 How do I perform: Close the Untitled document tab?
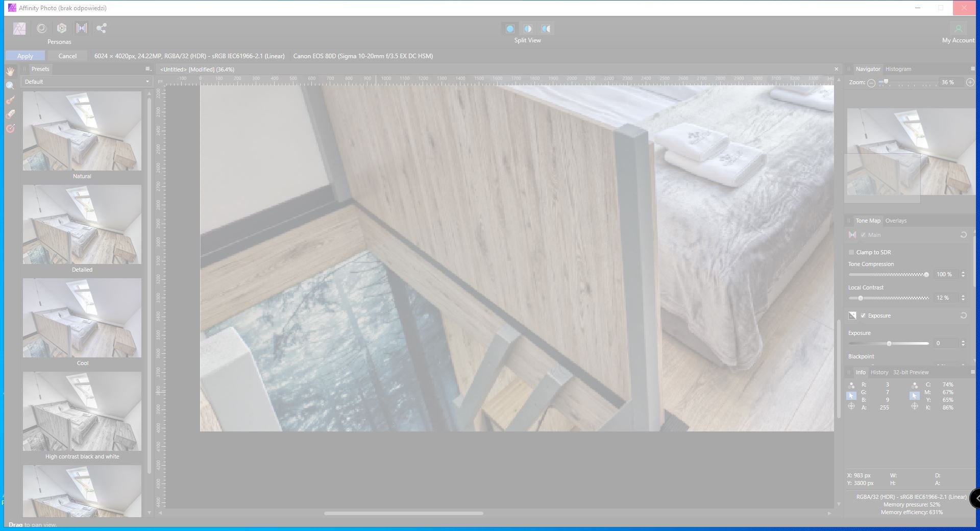(x=836, y=69)
